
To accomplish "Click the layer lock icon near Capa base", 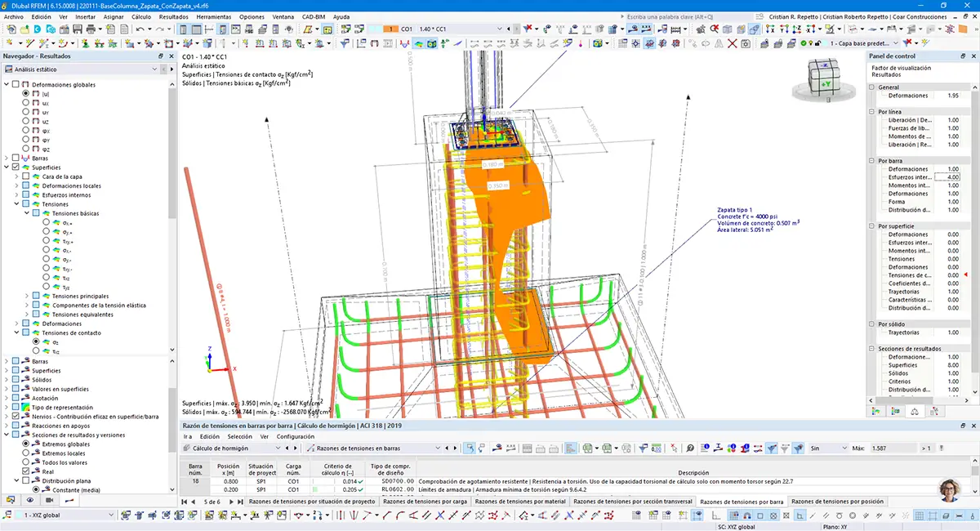I will (x=817, y=42).
